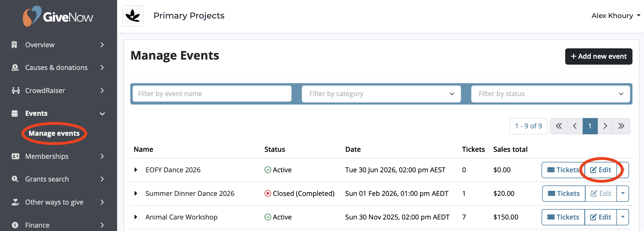Click the Other ways to give icon
644x231 pixels.
(x=15, y=202)
